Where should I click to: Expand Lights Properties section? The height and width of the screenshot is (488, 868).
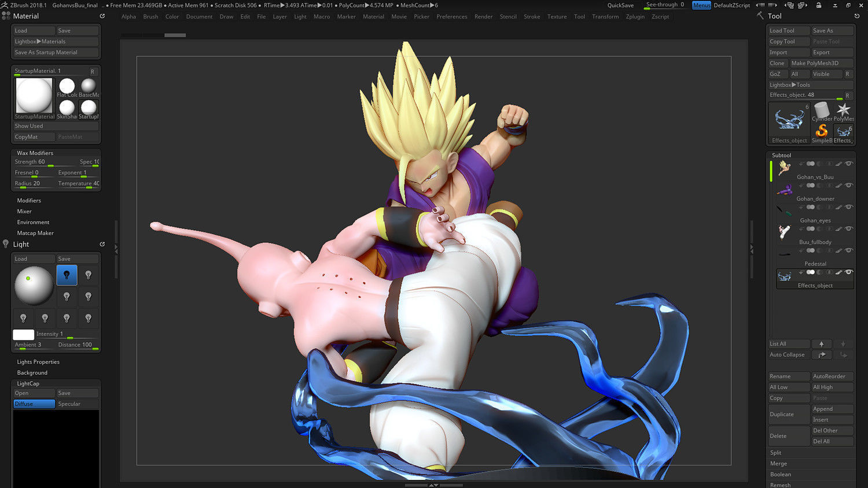pos(38,362)
